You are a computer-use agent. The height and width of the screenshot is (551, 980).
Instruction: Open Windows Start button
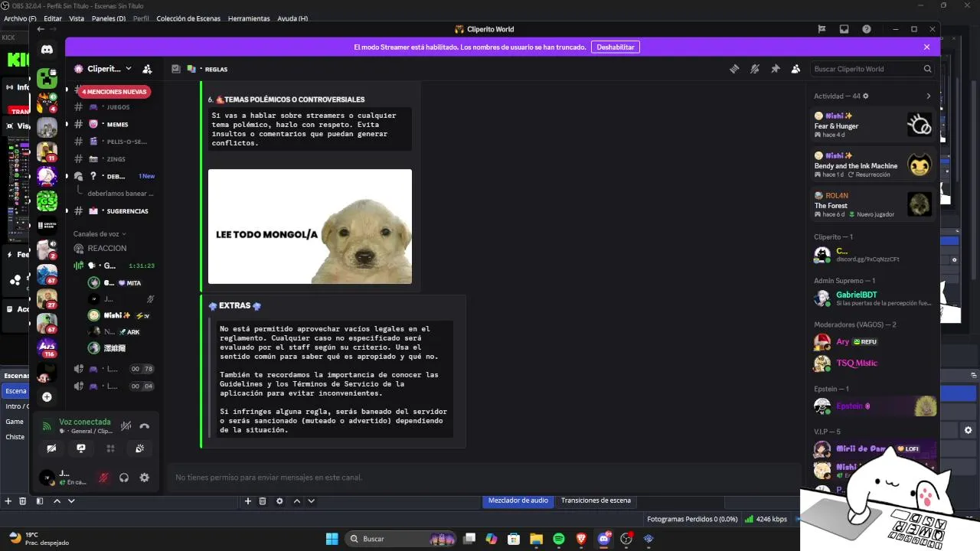tap(332, 539)
